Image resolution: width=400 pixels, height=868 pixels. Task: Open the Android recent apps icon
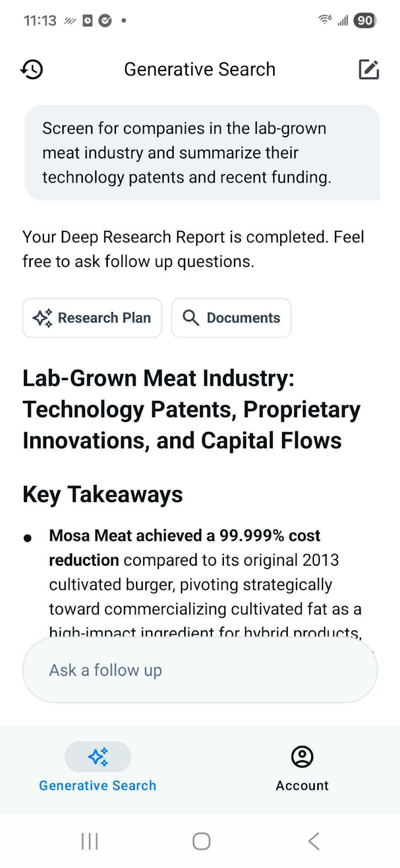click(89, 841)
